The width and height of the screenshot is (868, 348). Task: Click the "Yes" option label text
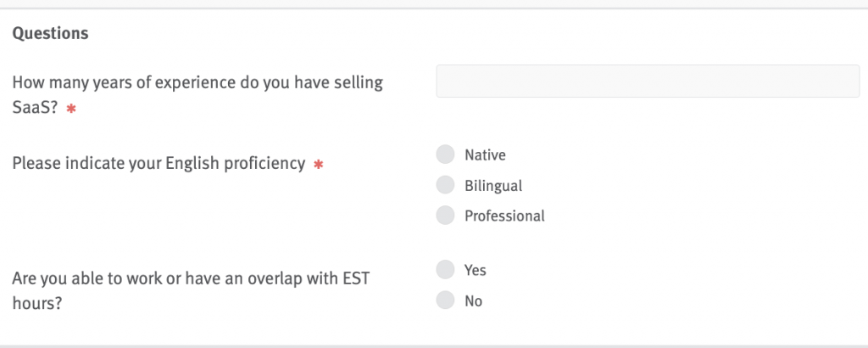476,270
